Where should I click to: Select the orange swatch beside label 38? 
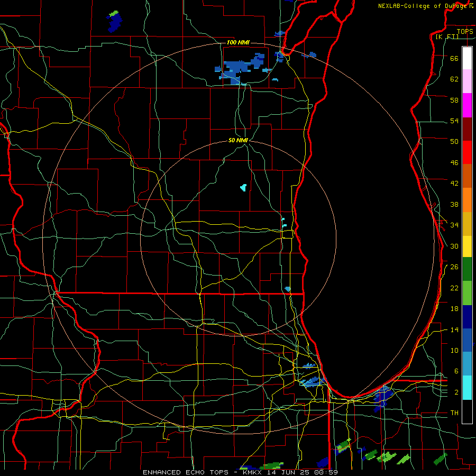(467, 200)
